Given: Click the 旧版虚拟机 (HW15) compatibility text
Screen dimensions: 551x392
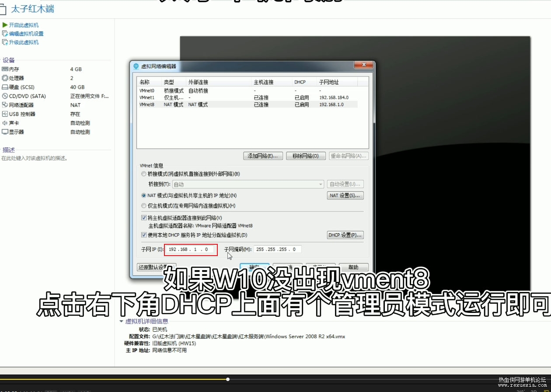Looking at the screenshot, I should tap(174, 343).
